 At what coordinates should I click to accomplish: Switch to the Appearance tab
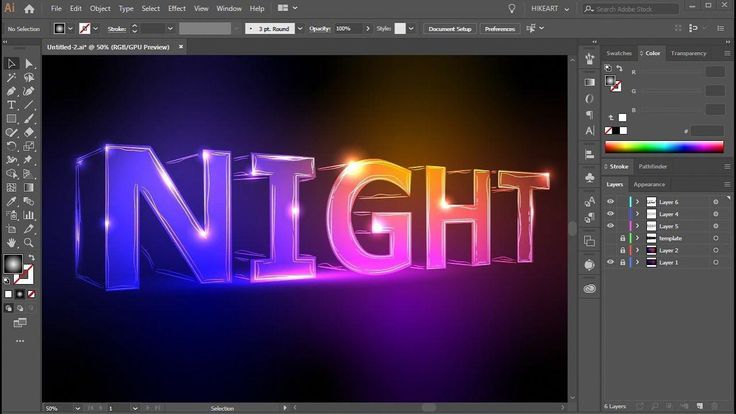coord(649,184)
